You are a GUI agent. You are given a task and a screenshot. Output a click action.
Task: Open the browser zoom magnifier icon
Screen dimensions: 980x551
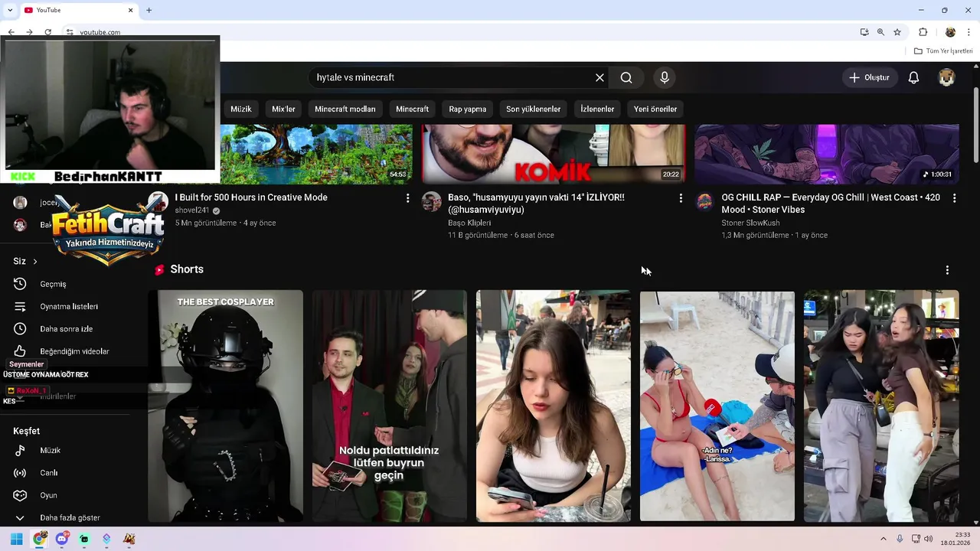[880, 32]
